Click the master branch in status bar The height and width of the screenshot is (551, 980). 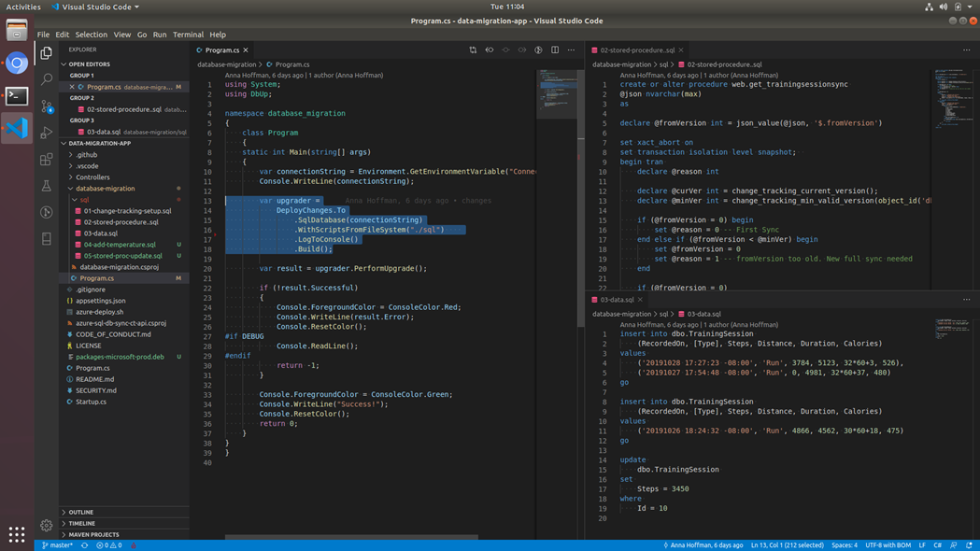click(x=58, y=545)
